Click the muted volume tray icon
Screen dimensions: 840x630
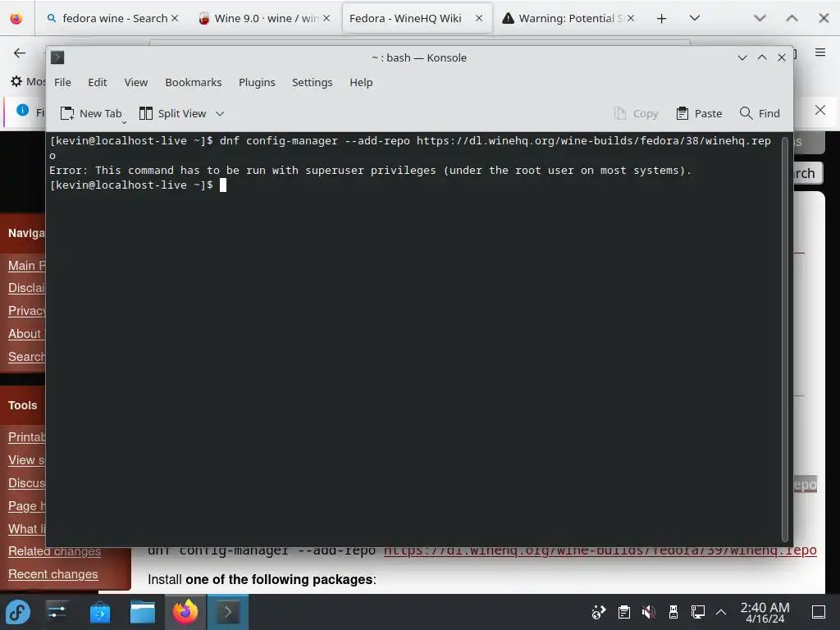(x=648, y=612)
